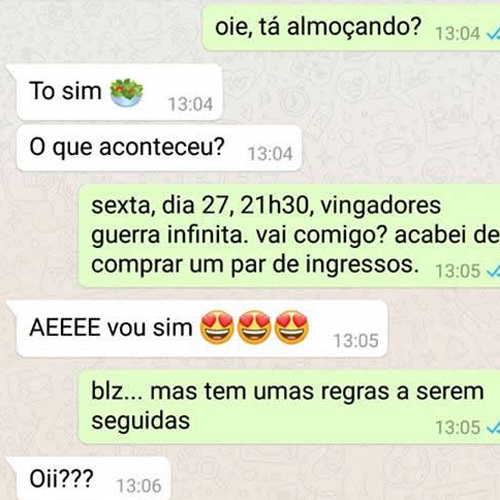
Task: Tap the last heart-eyes emoji
Action: coord(292,327)
